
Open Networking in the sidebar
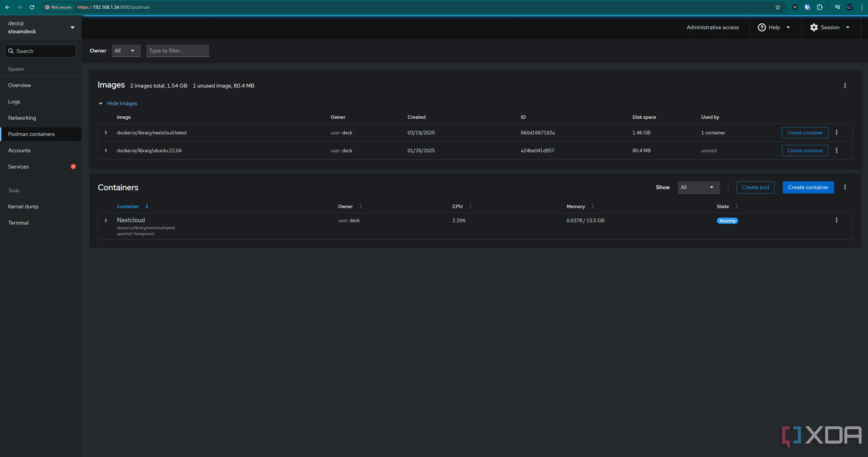(41, 118)
